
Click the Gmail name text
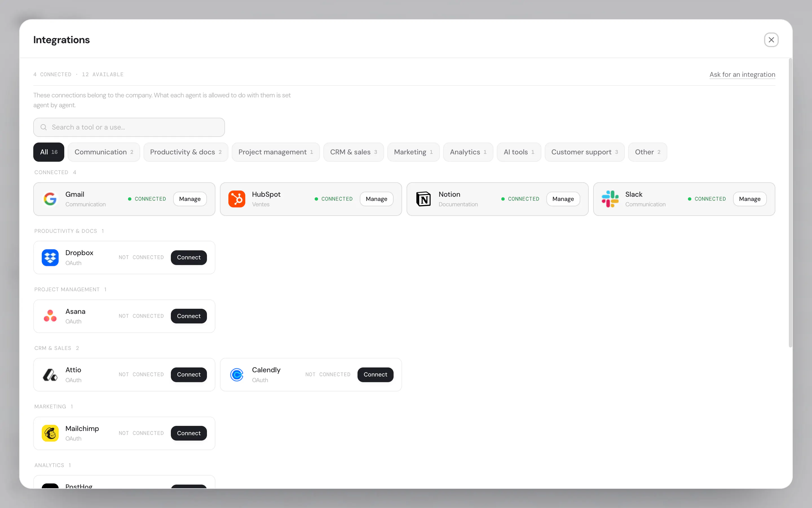tap(75, 194)
